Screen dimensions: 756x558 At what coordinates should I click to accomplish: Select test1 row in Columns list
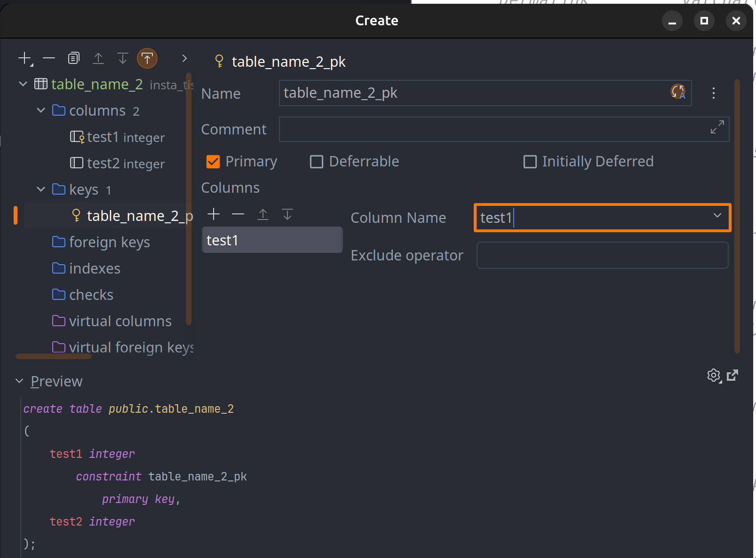tap(272, 240)
